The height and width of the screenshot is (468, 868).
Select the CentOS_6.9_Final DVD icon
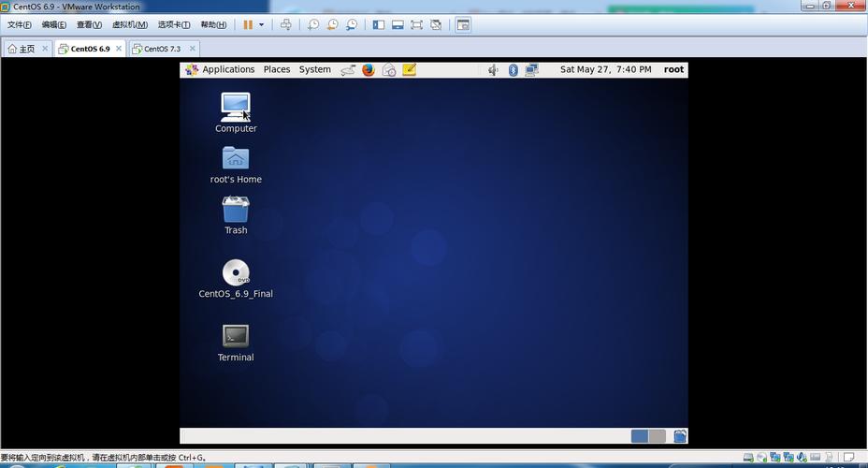pyautogui.click(x=236, y=279)
